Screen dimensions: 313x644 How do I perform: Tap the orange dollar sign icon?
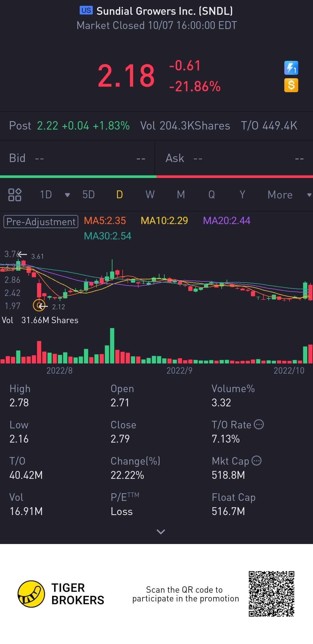(291, 85)
